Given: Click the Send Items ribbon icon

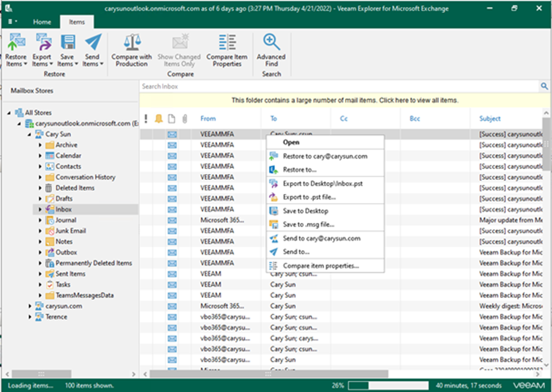Looking at the screenshot, I should (x=93, y=42).
